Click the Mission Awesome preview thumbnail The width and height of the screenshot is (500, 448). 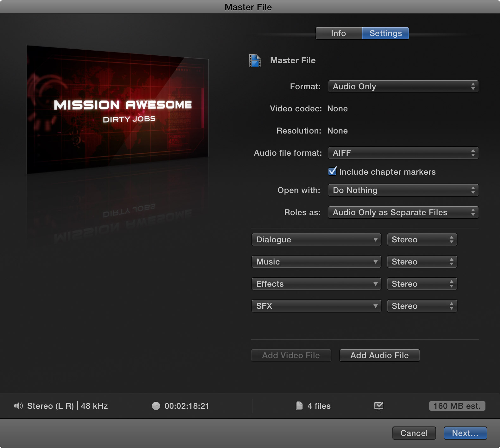click(118, 110)
